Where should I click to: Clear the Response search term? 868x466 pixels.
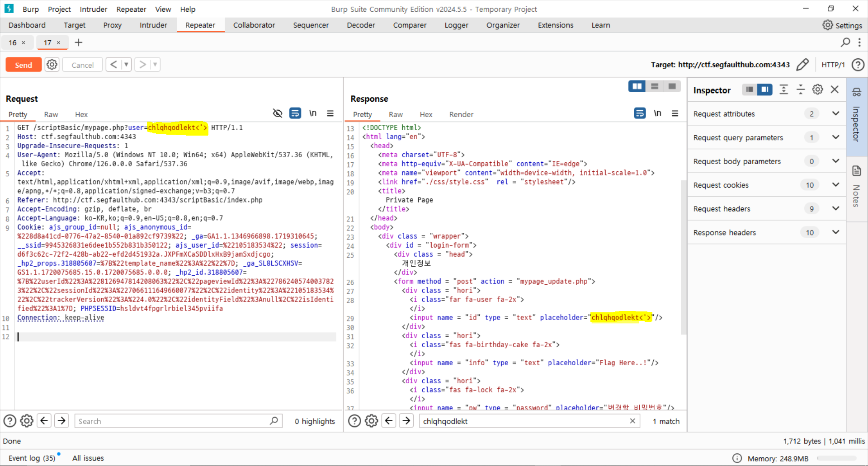coord(632,421)
